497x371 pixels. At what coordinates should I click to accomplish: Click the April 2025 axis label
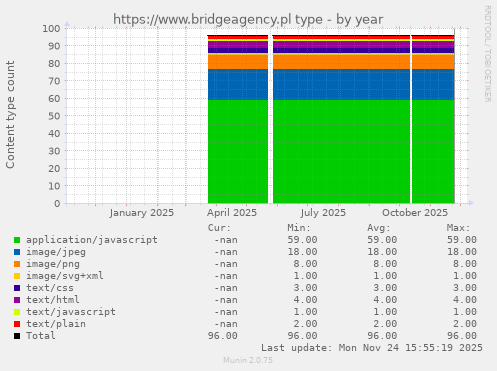[232, 213]
